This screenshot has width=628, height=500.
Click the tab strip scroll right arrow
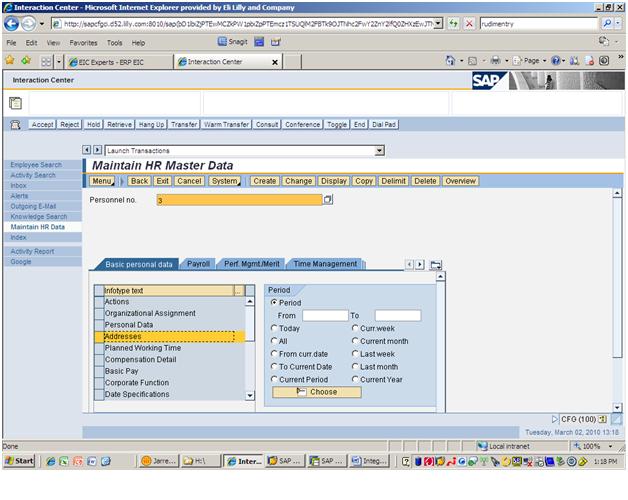tap(420, 264)
